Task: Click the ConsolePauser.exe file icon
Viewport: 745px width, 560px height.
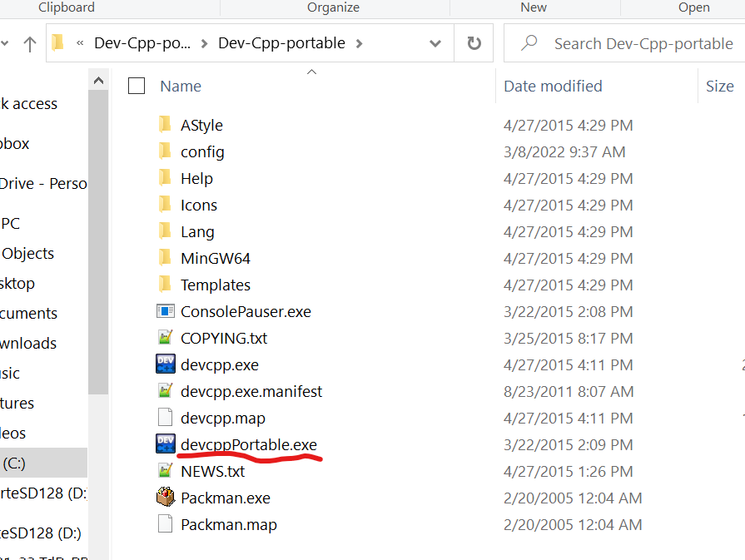Action: [165, 311]
